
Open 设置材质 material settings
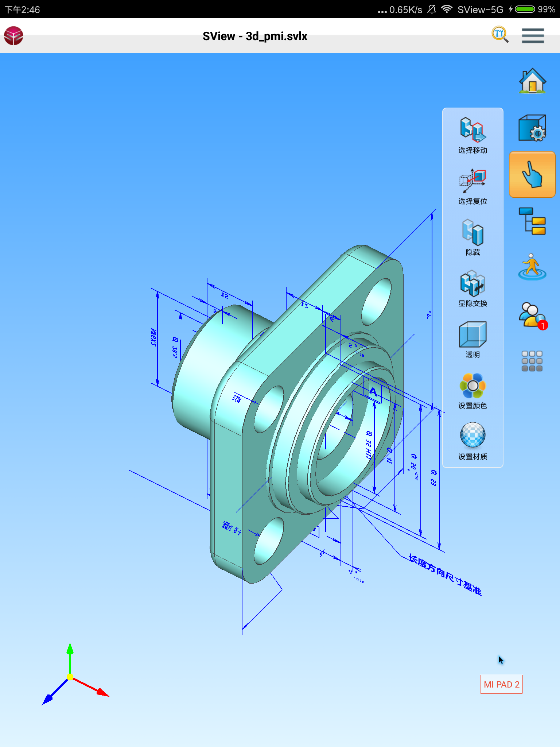pos(473,441)
